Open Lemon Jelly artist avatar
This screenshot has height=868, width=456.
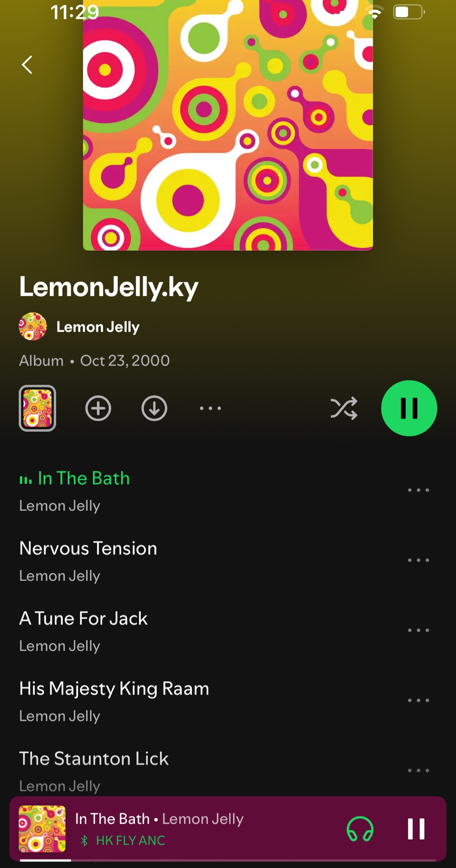tap(33, 326)
